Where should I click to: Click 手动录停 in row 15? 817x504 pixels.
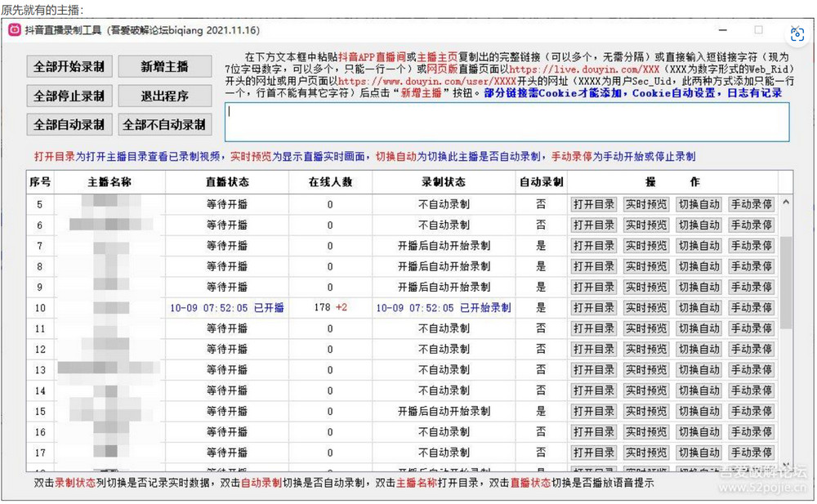(752, 411)
